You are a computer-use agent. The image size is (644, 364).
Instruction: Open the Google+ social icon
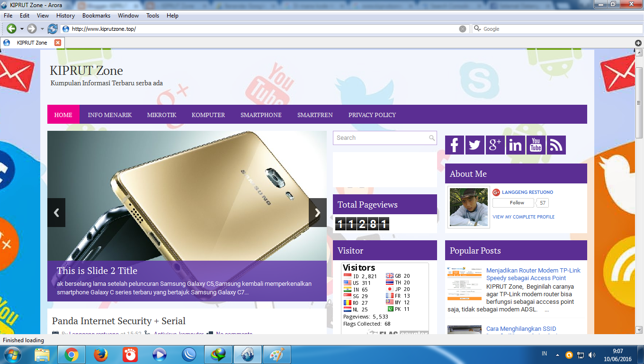pos(494,145)
